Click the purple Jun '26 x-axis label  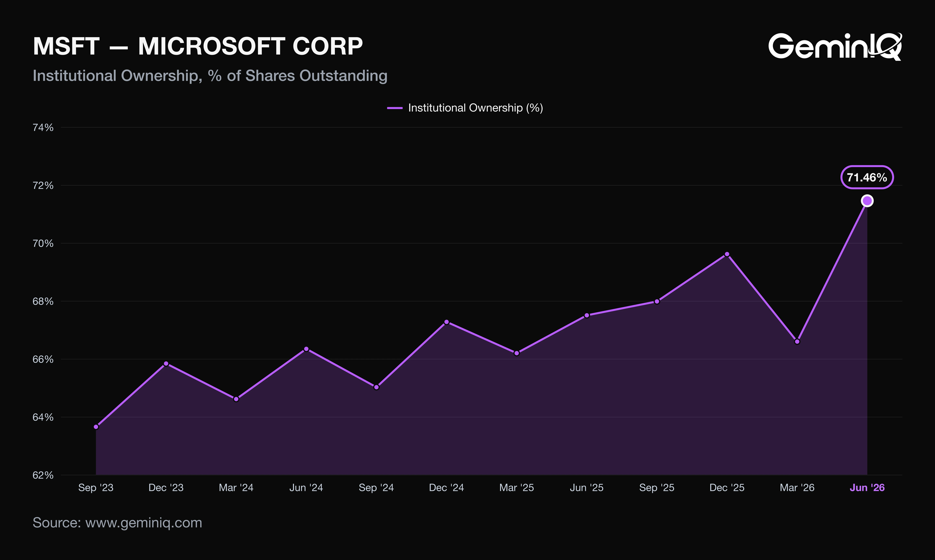(x=867, y=488)
